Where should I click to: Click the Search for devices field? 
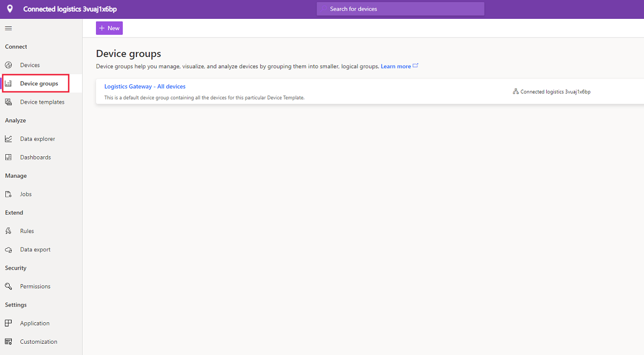pos(400,9)
